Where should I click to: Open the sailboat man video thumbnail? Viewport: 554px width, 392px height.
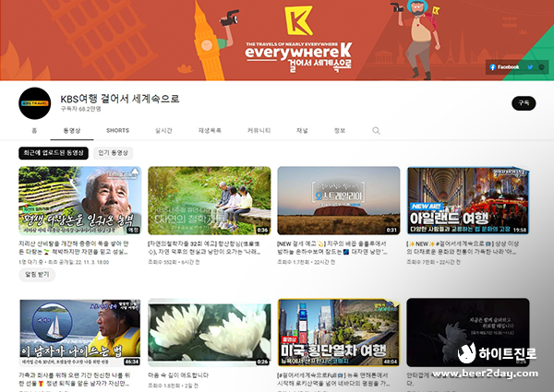79,333
